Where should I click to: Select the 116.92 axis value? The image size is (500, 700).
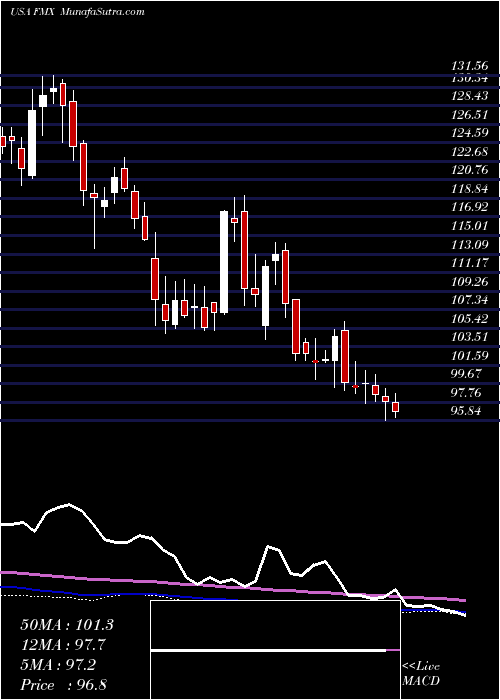click(470, 207)
